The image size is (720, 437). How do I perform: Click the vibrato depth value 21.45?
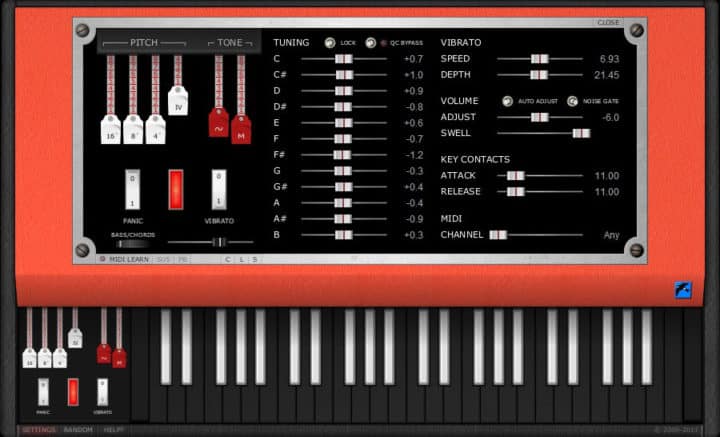(x=607, y=75)
